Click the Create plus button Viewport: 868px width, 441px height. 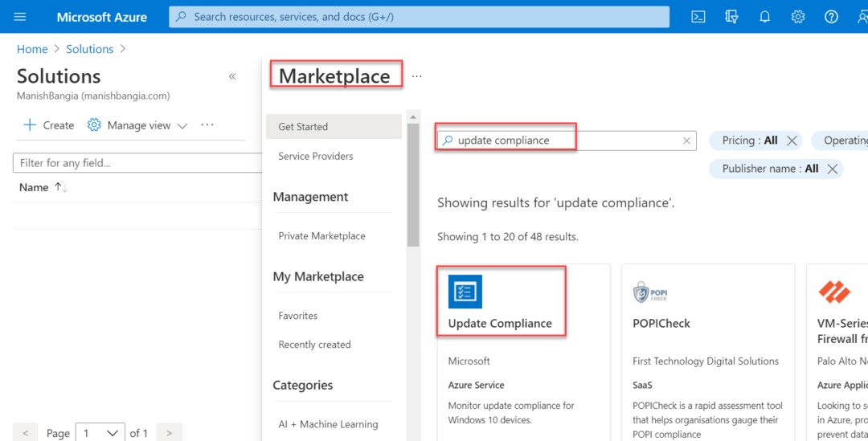click(48, 125)
